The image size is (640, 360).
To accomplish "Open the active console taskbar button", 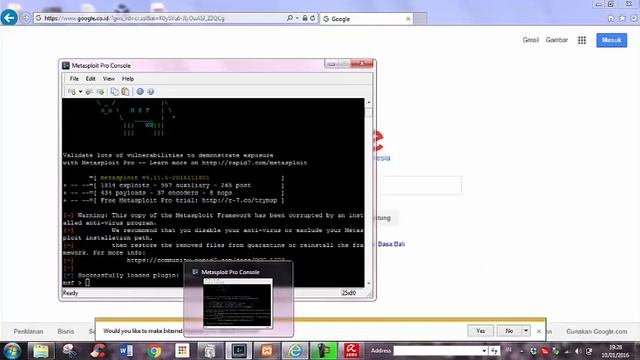I will point(239,351).
